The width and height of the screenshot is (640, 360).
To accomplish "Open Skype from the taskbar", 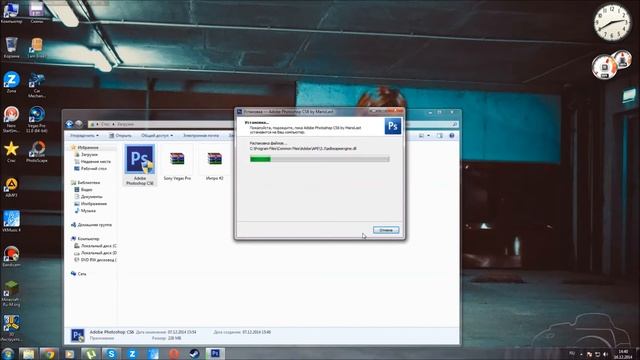I will [x=111, y=353].
